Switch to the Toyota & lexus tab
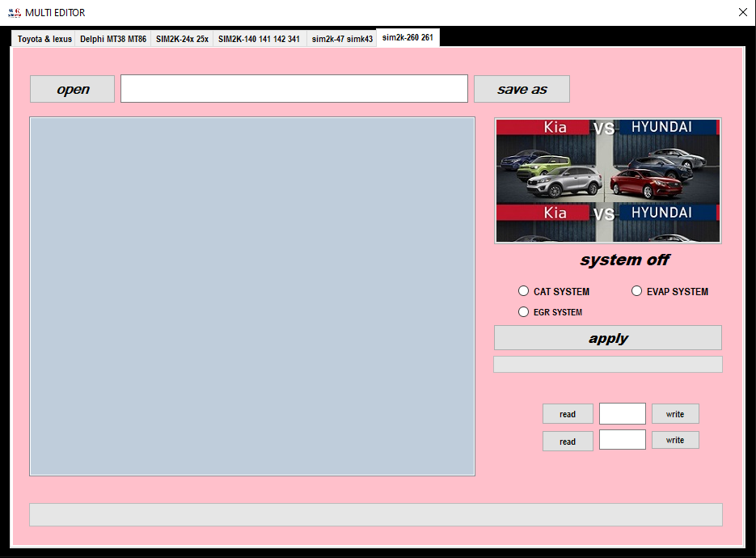This screenshot has width=756, height=558. tap(43, 38)
